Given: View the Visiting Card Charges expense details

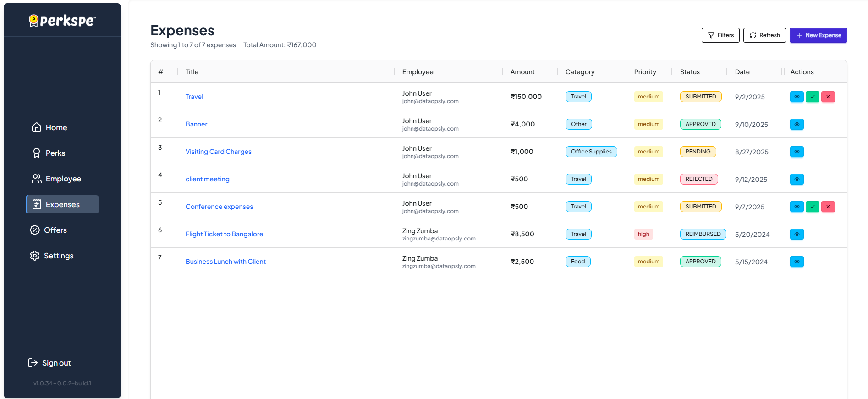Looking at the screenshot, I should 797,152.
